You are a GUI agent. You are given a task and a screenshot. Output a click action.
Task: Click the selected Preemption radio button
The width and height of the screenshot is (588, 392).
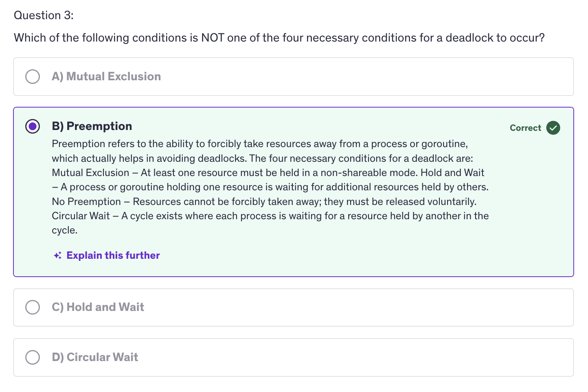point(33,126)
